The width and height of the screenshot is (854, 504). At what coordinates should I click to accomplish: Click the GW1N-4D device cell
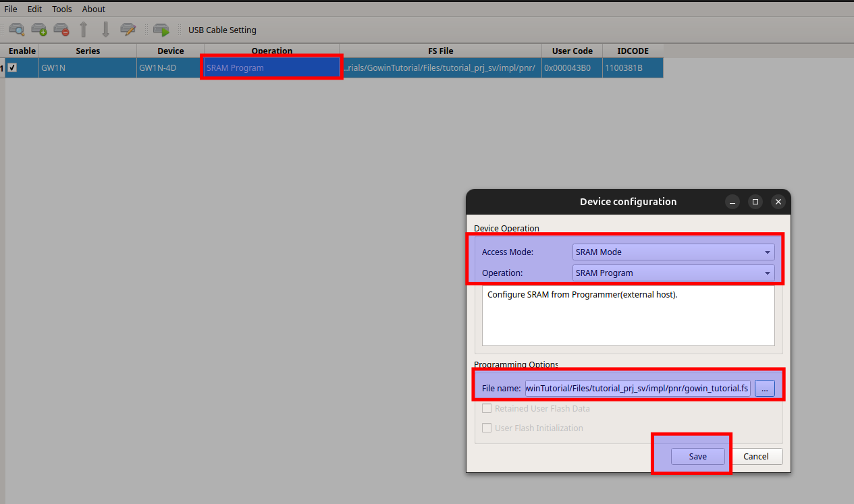[x=170, y=67]
